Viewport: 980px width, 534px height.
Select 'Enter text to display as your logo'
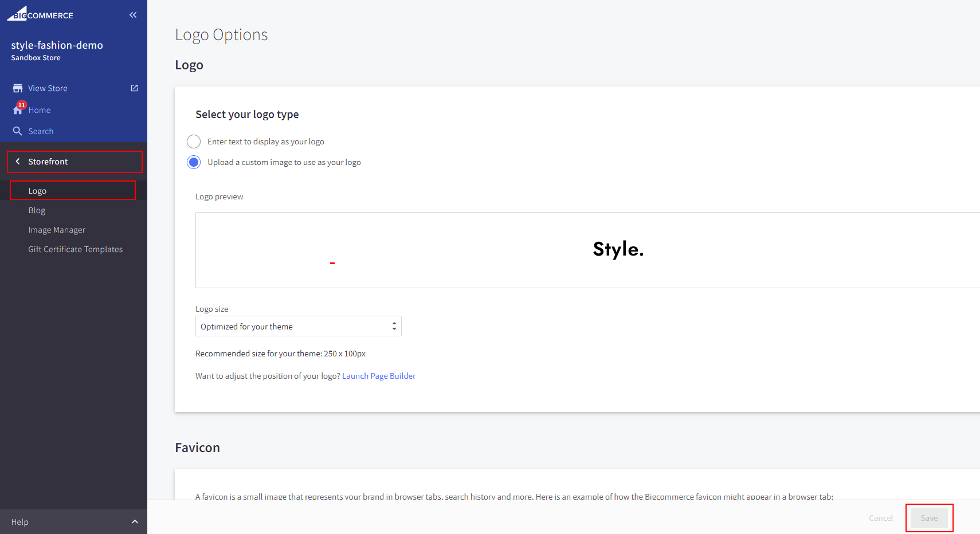[194, 142]
